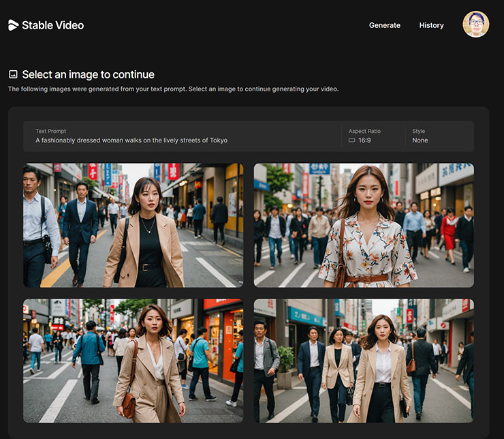This screenshot has height=439, width=504.
Task: Click the Stable Video logo icon
Action: tap(13, 25)
